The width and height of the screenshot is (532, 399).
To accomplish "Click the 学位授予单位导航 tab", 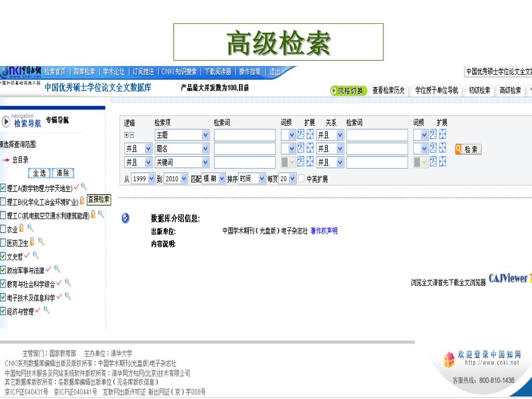I will (x=436, y=90).
